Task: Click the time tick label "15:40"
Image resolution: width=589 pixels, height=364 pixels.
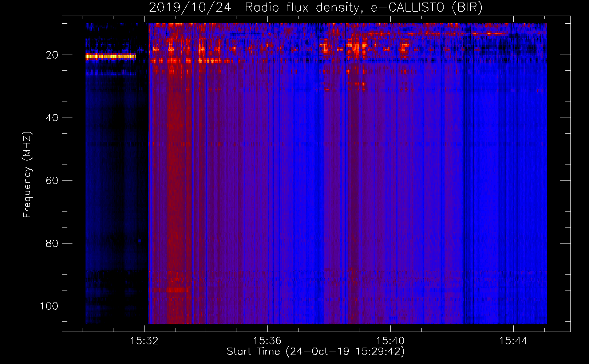Action: click(x=390, y=341)
